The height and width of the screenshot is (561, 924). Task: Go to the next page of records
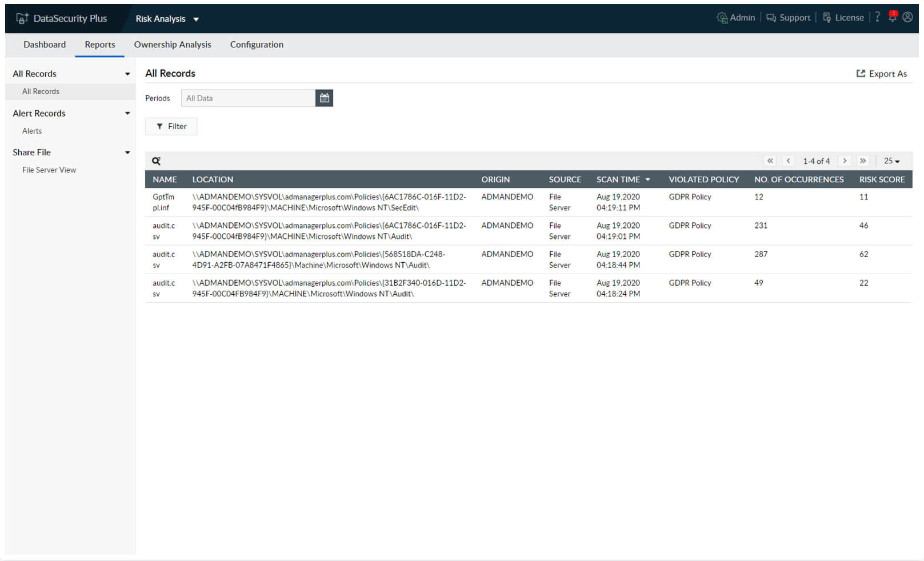845,161
